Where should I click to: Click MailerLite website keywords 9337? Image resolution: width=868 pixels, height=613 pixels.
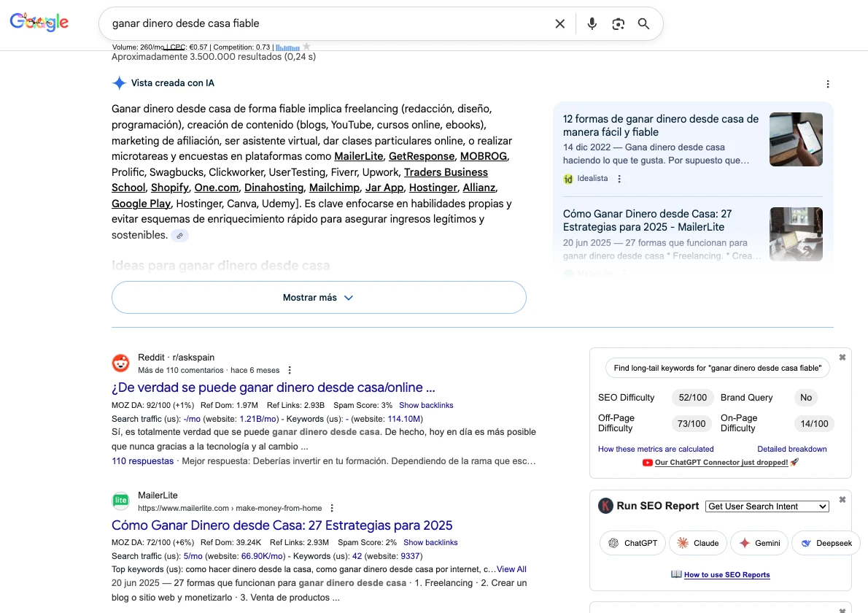[410, 557]
